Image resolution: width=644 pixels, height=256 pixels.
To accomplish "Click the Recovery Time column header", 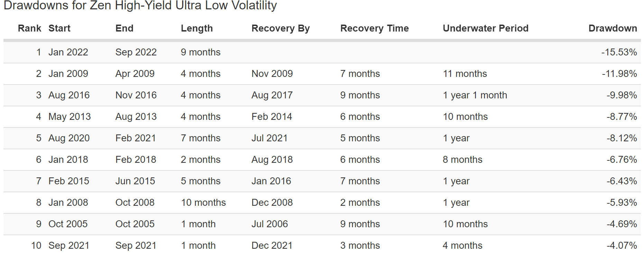I will pos(374,28).
